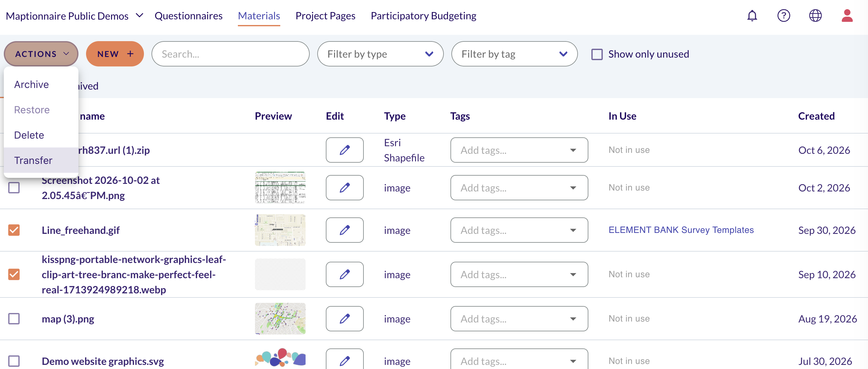The width and height of the screenshot is (868, 369).
Task: Open the user profile icon
Action: click(x=847, y=16)
